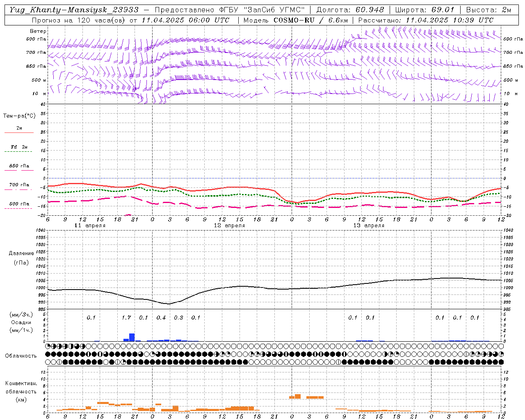Click the Осадки precipitation label
This screenshot has width=525, height=420.
(x=21, y=322)
